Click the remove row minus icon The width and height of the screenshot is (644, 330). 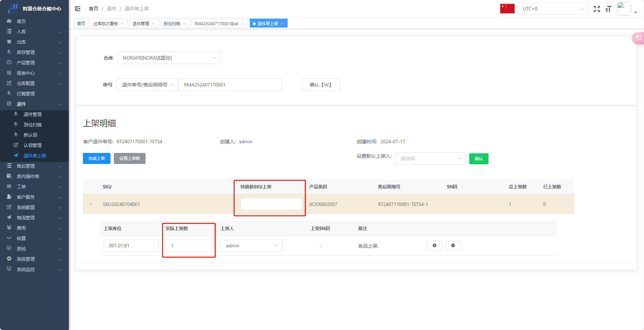(x=453, y=246)
